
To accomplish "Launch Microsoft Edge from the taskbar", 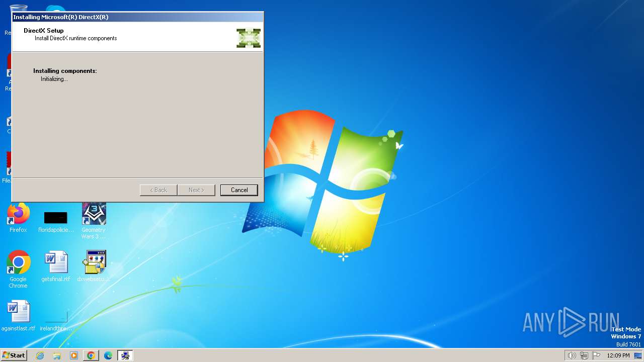I will pos(108,355).
